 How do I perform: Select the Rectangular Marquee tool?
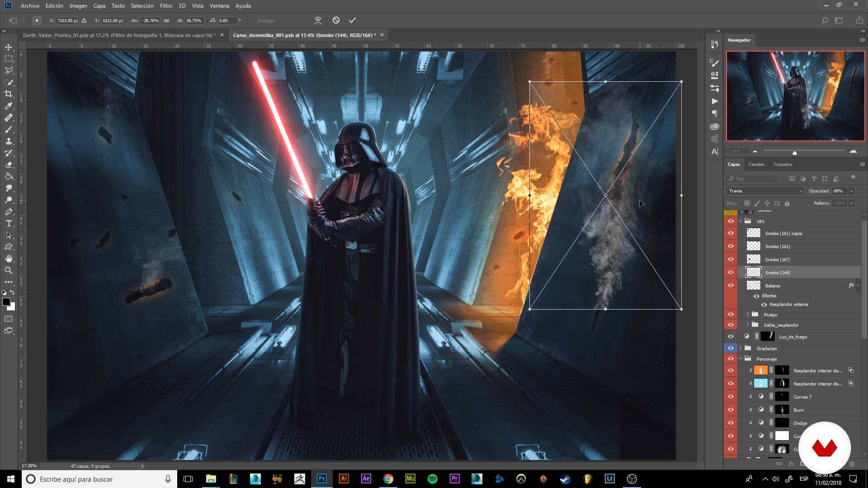pyautogui.click(x=9, y=59)
